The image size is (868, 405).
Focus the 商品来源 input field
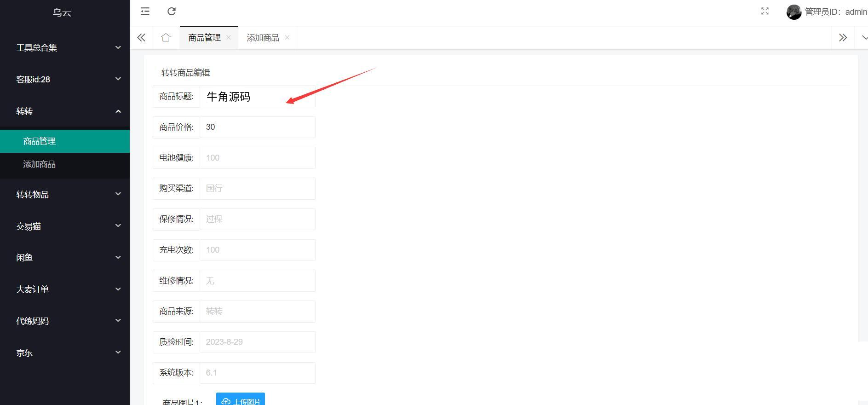pyautogui.click(x=258, y=312)
